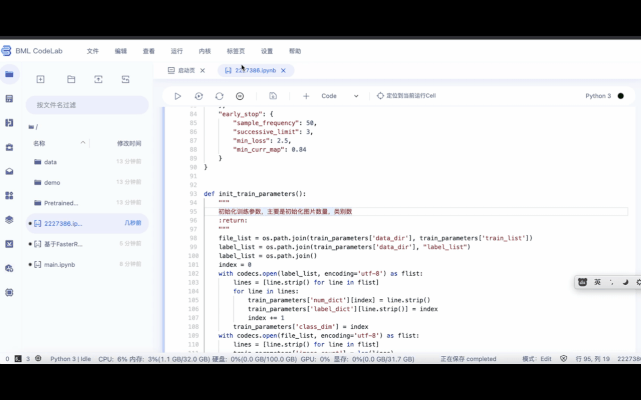Click the four-squares grid icon in the left sidebar
The width and height of the screenshot is (641, 400).
point(9,196)
